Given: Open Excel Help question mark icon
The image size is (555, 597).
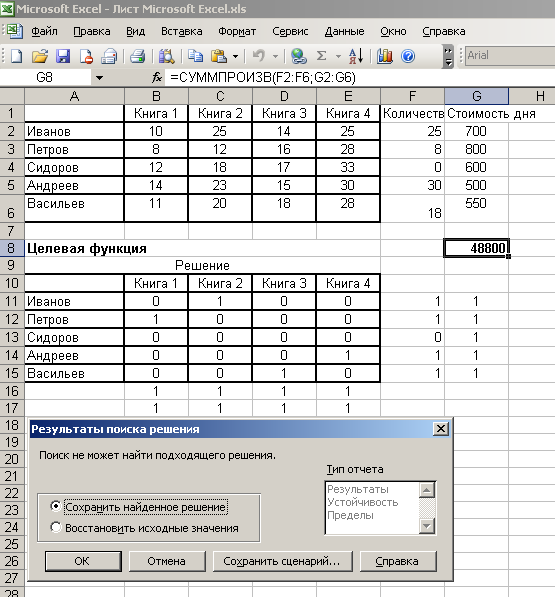Looking at the screenshot, I should pos(408,56).
